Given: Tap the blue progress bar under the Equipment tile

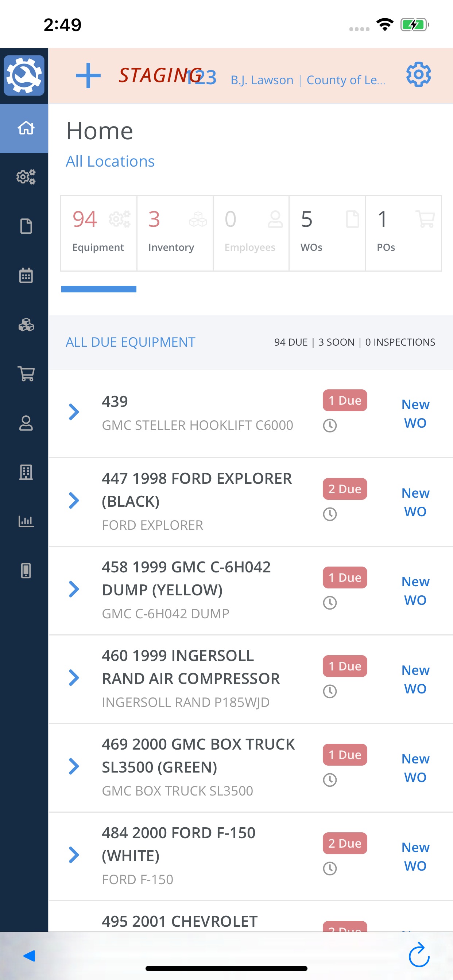Looking at the screenshot, I should pos(98,289).
